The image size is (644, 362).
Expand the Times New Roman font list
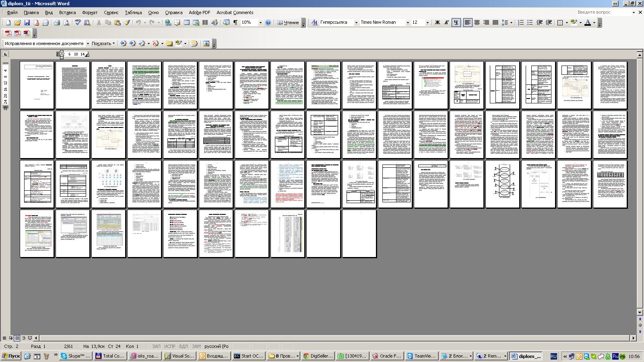(x=408, y=23)
